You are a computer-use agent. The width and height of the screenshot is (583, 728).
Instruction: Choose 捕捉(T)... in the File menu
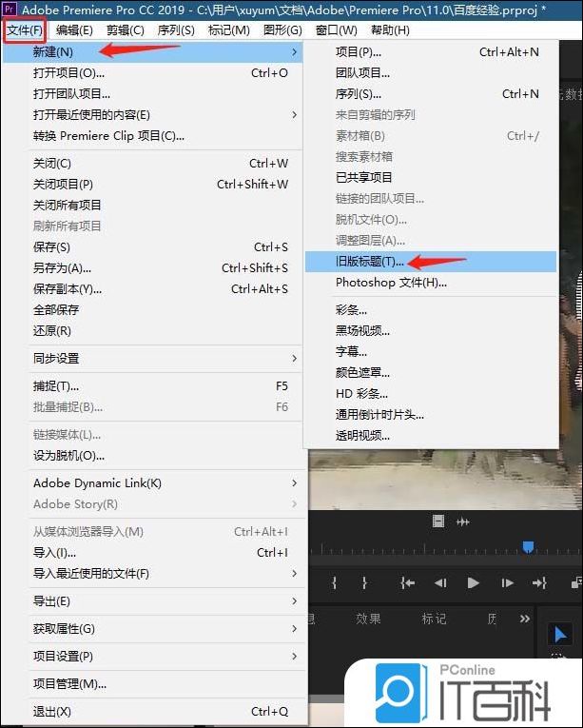pyautogui.click(x=153, y=385)
